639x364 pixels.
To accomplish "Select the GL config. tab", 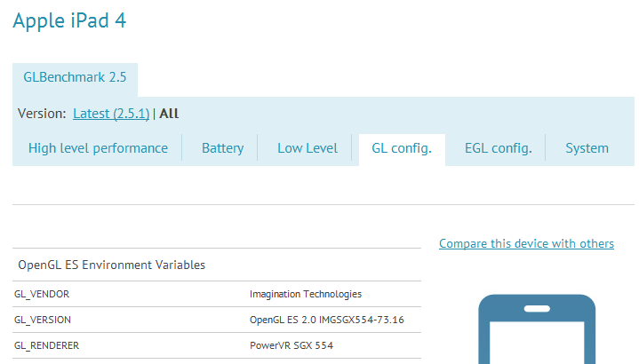I will click(402, 148).
